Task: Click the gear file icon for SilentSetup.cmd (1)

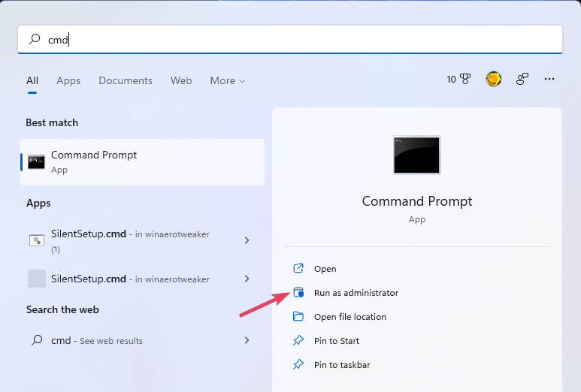Action: coord(37,240)
